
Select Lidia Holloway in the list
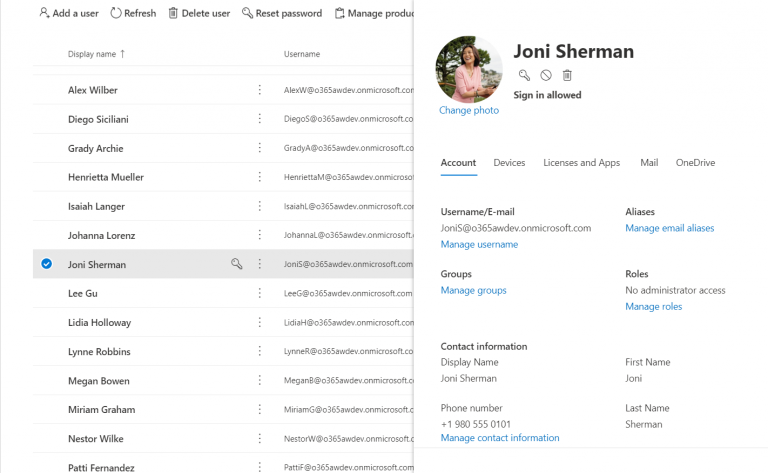[x=99, y=323]
